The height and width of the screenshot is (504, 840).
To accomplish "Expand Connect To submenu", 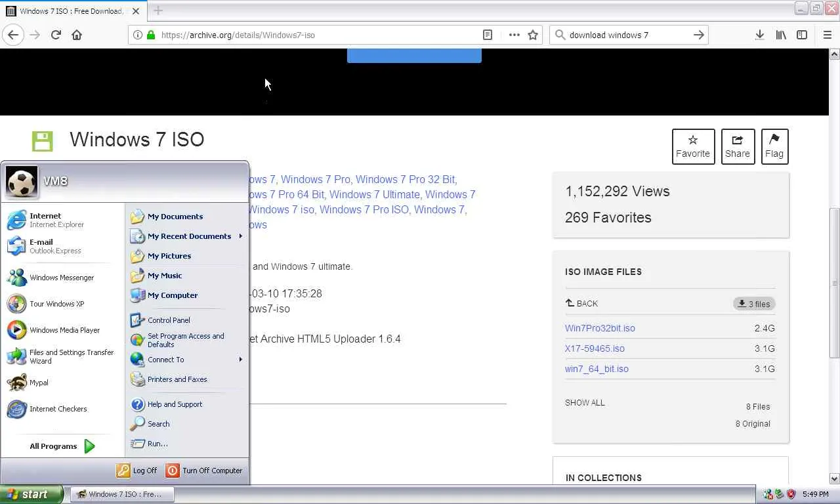I will pyautogui.click(x=186, y=360).
